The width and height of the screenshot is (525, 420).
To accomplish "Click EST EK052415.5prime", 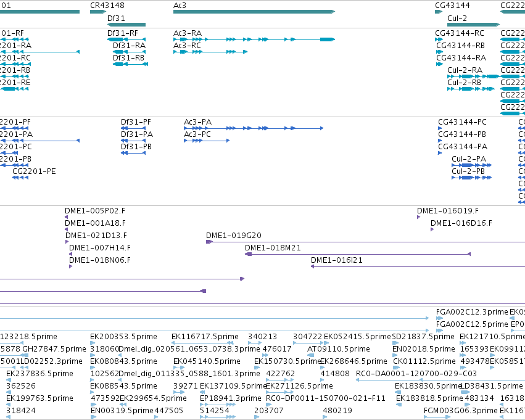I will click(x=326, y=343).
